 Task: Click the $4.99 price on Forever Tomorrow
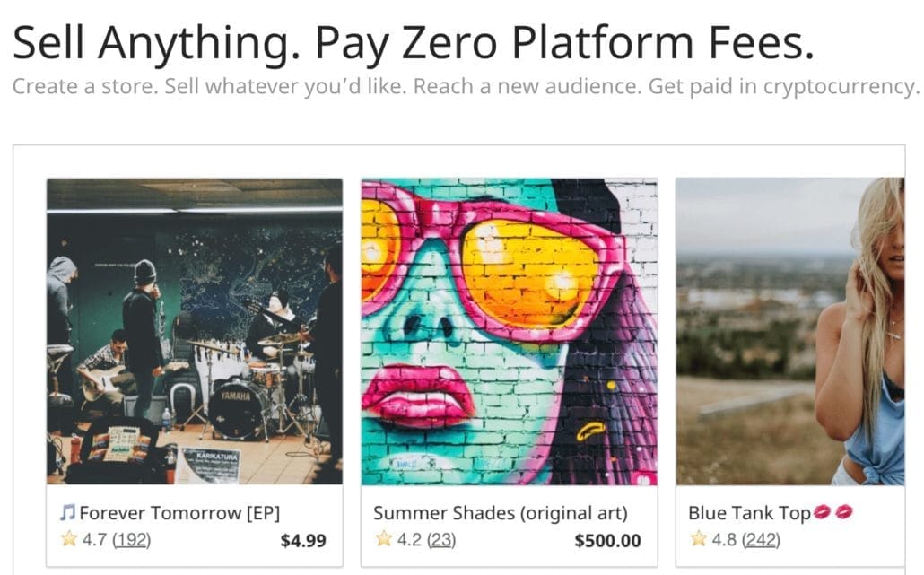(x=303, y=540)
